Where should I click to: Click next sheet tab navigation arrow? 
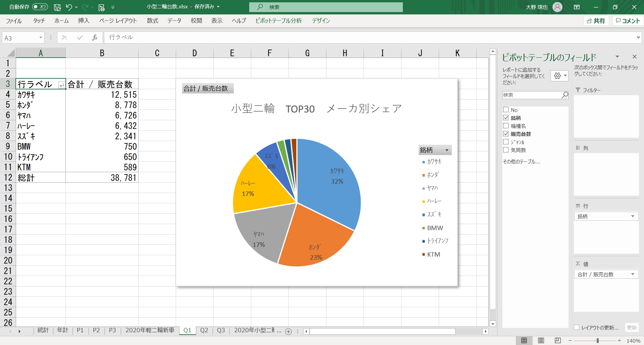click(19, 331)
